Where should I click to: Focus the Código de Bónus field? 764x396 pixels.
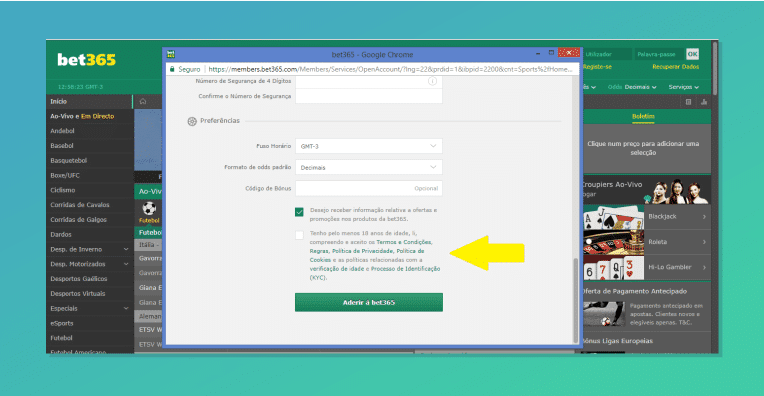point(369,189)
